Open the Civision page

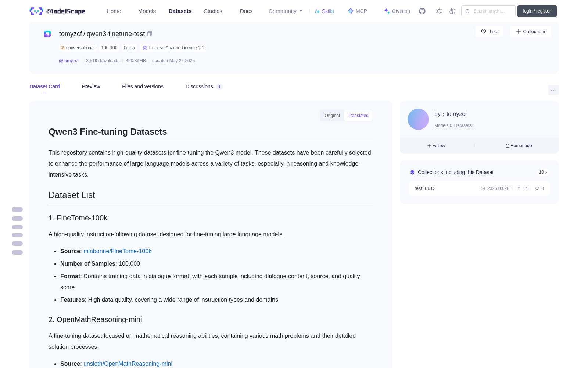coord(397,11)
